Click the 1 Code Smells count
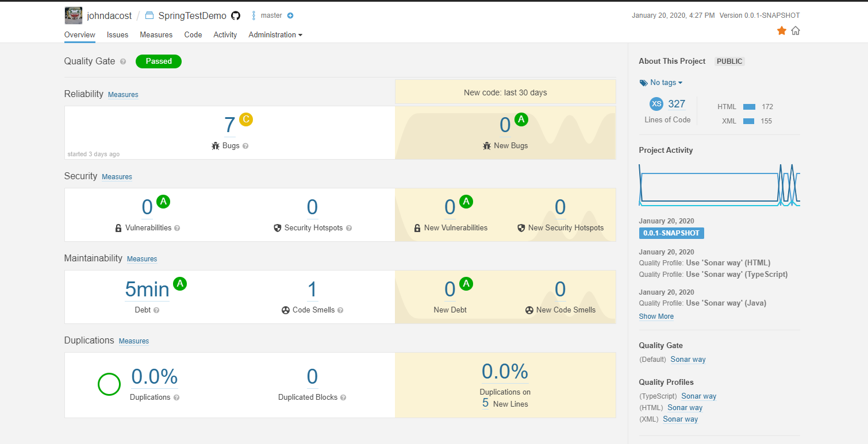Viewport: 868px width, 444px height. coord(312,289)
